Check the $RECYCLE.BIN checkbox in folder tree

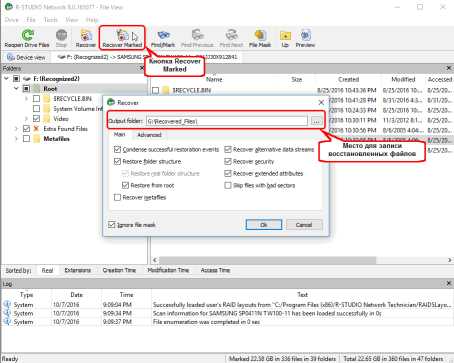point(36,99)
